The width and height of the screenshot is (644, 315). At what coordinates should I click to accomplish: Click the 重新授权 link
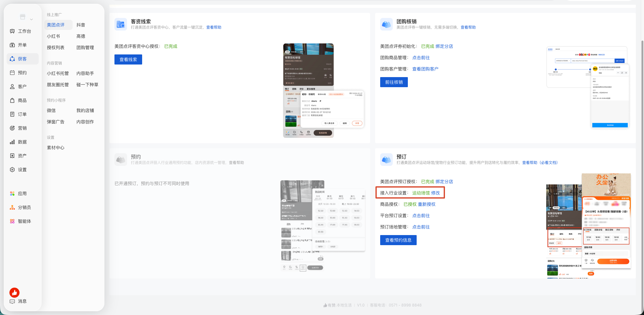tap(427, 204)
